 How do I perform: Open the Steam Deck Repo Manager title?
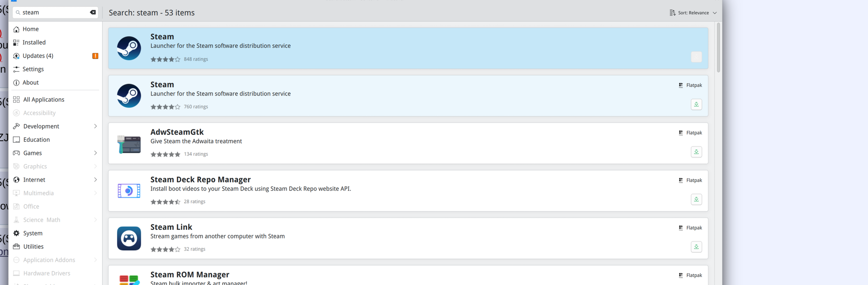200,180
